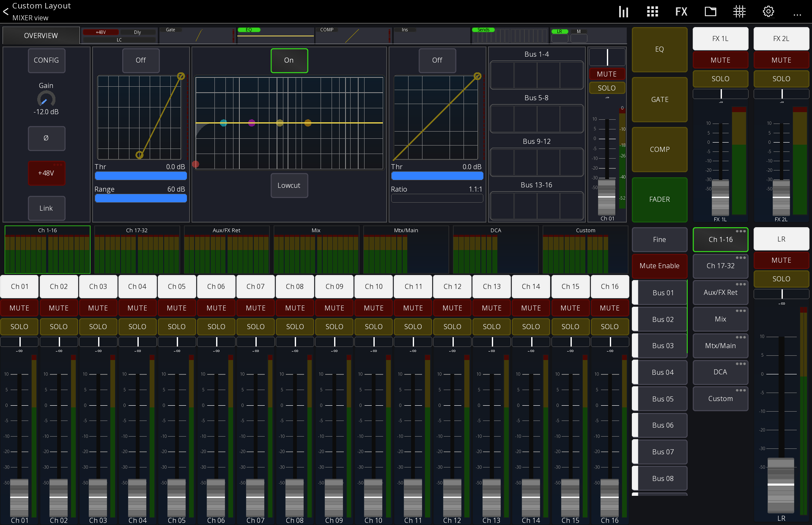The height and width of the screenshot is (525, 812).
Task: Open the GATE section button
Action: [659, 99]
